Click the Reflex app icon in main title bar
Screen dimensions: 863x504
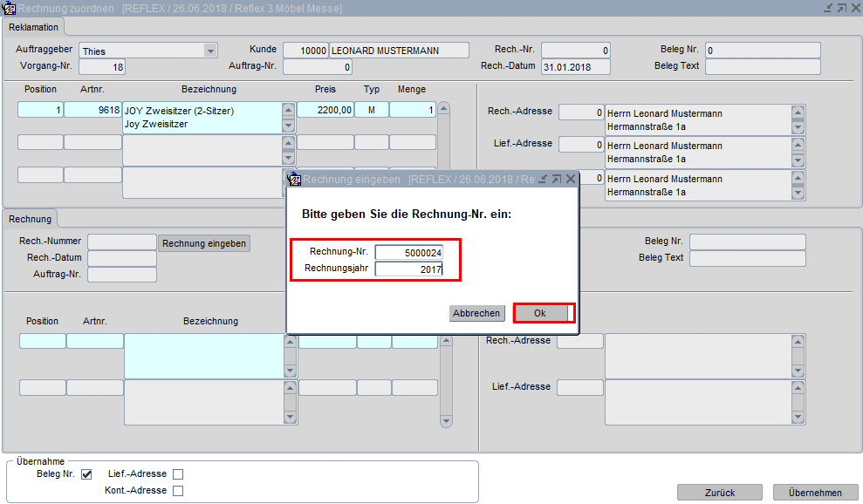10,8
